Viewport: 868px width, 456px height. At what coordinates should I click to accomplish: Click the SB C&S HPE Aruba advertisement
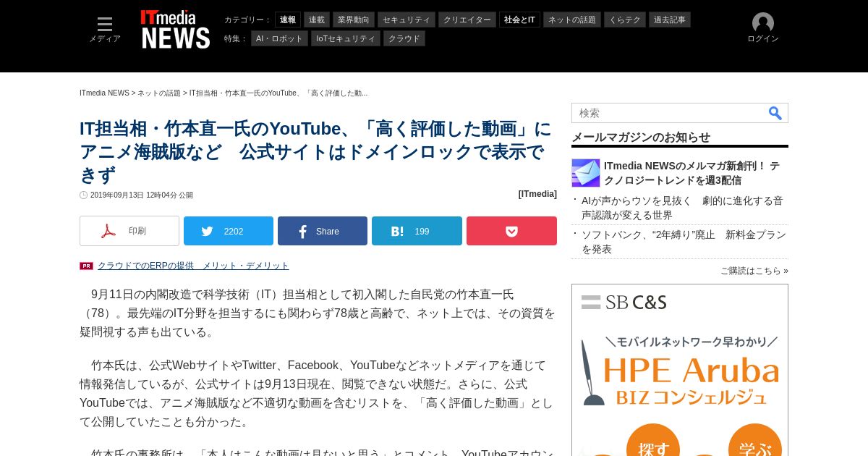[x=680, y=370]
